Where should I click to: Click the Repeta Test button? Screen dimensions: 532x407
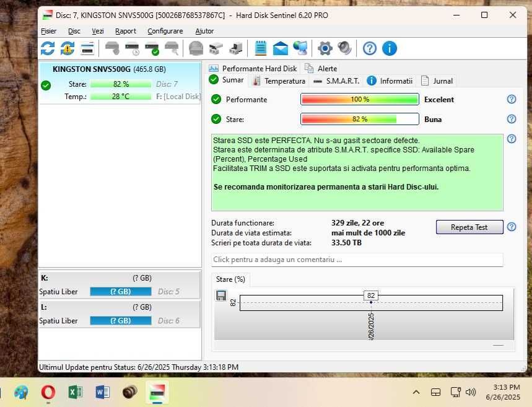click(x=469, y=227)
